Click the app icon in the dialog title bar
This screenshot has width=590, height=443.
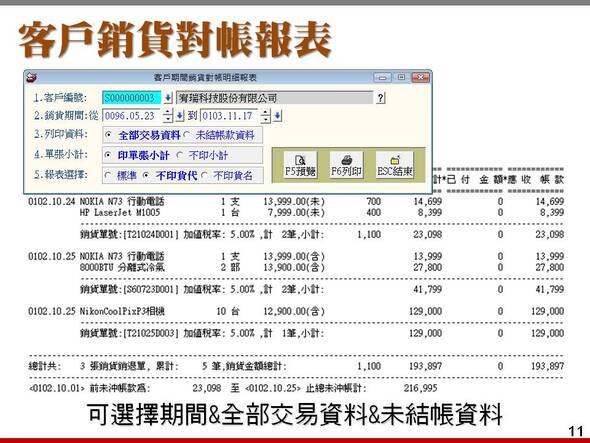tap(32, 78)
